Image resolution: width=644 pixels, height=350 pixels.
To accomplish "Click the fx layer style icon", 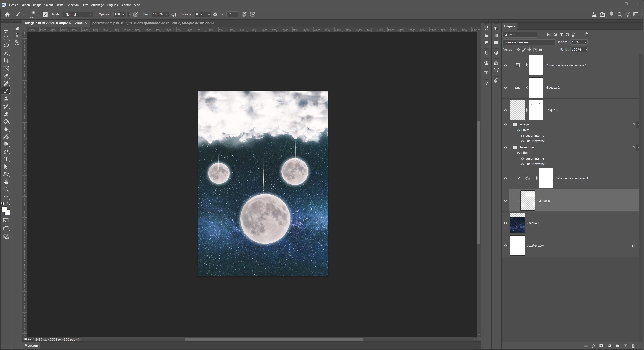I will click(x=594, y=346).
